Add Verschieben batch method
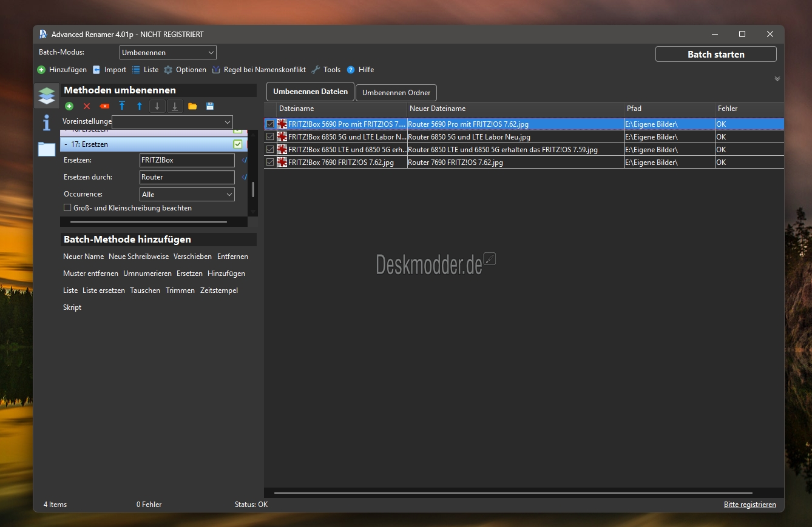 click(x=192, y=257)
